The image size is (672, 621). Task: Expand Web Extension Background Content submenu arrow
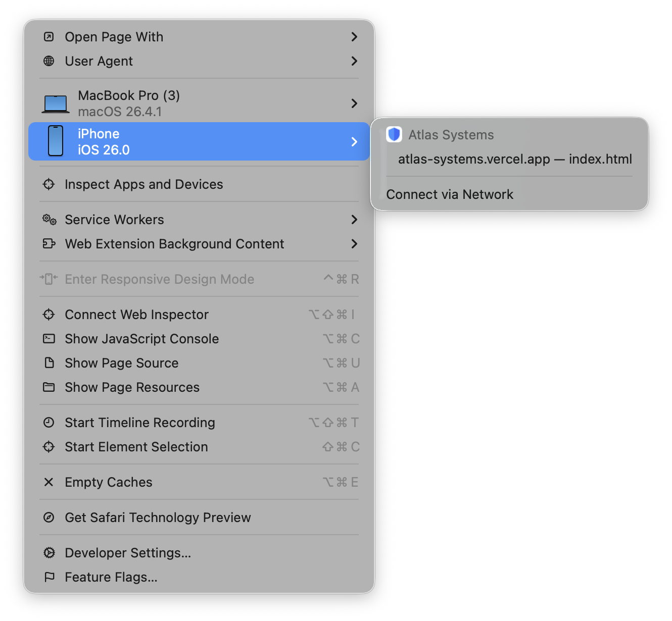click(x=354, y=244)
